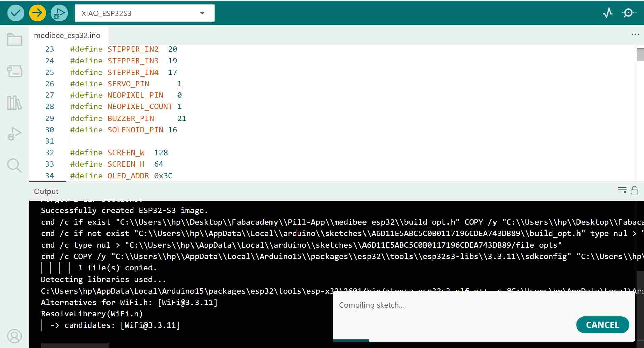Image resolution: width=644 pixels, height=348 pixels.
Task: Open the user account profile icon
Action: click(14, 336)
